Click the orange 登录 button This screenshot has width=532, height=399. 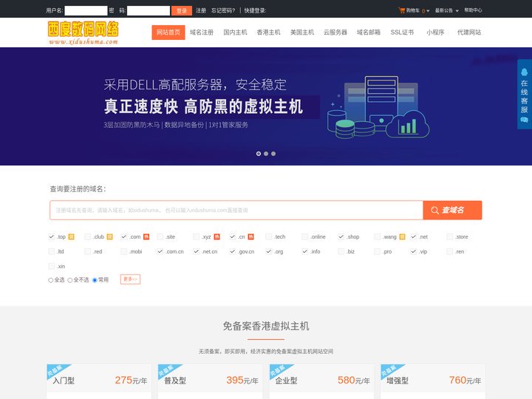tap(182, 10)
